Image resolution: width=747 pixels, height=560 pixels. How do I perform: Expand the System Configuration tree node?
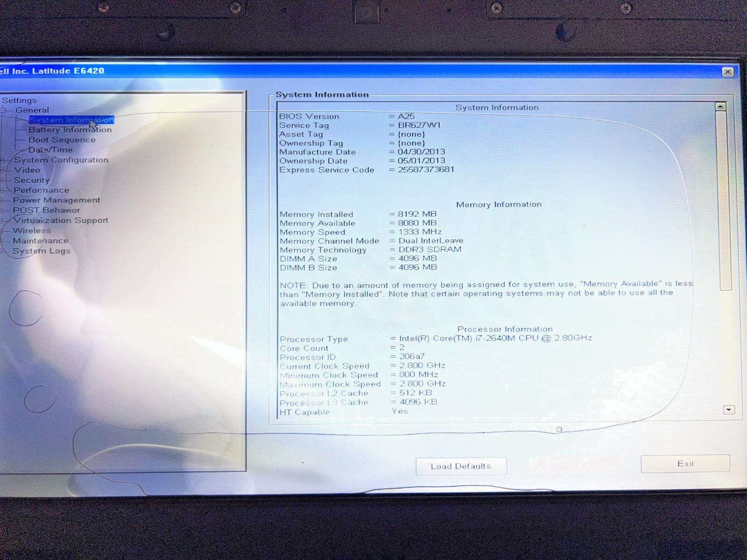click(x=2, y=160)
